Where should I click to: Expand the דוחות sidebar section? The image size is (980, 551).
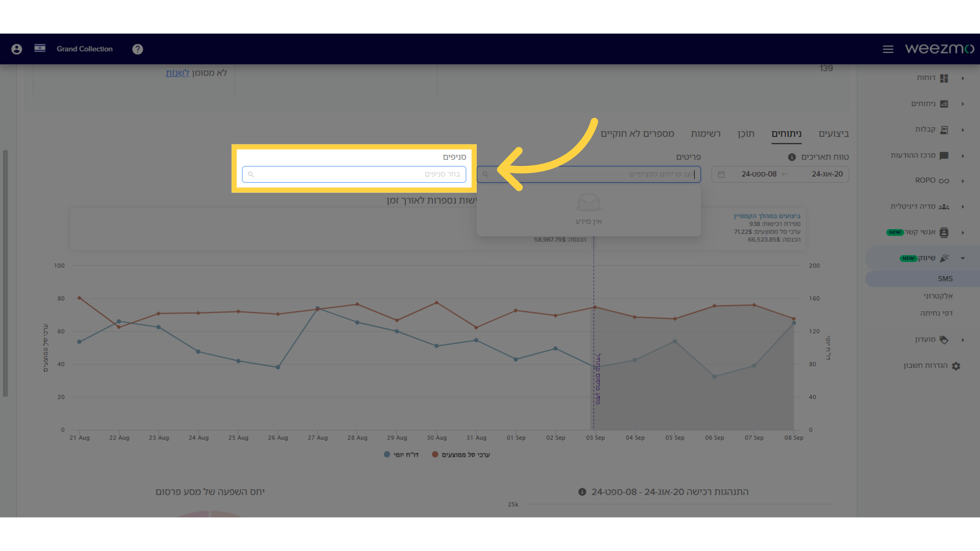[x=963, y=78]
